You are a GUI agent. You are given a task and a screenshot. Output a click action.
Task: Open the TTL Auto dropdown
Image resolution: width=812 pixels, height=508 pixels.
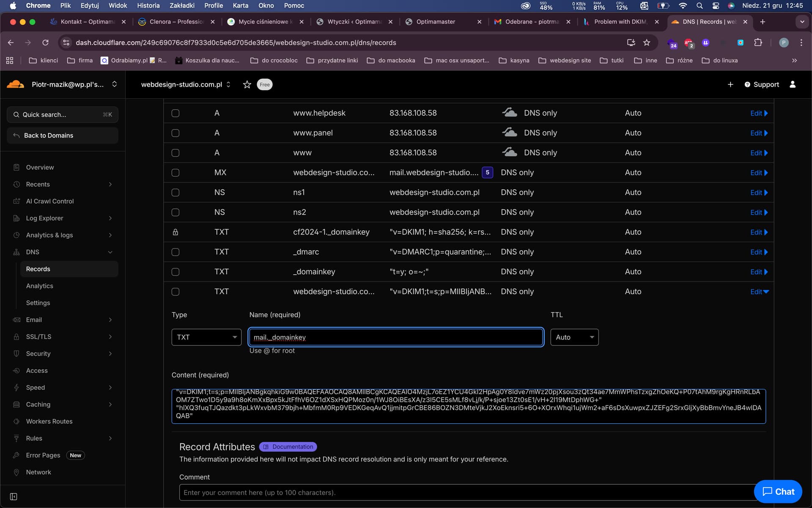(574, 337)
